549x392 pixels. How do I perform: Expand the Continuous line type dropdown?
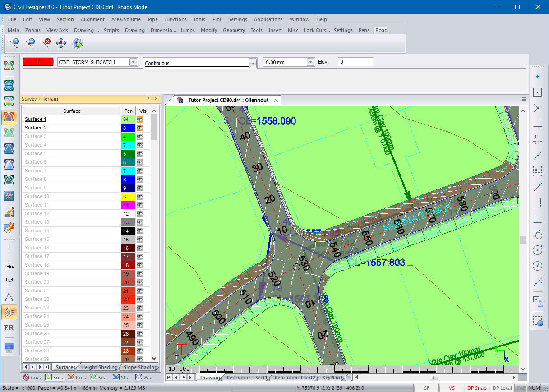[253, 63]
